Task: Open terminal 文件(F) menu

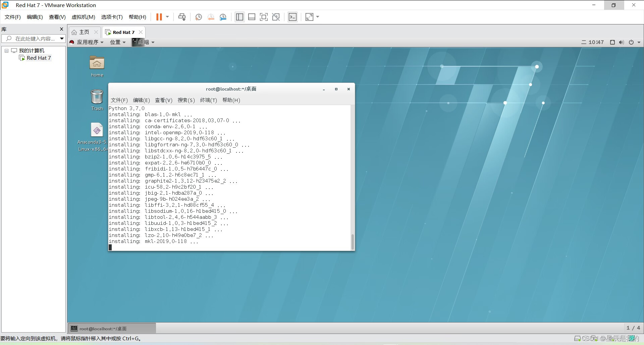Action: (119, 100)
